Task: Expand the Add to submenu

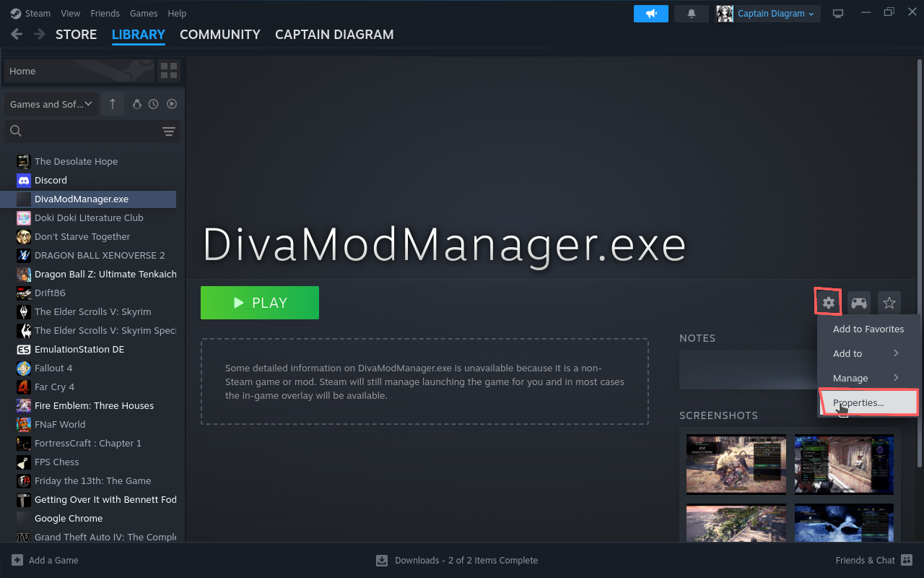Action: (868, 353)
